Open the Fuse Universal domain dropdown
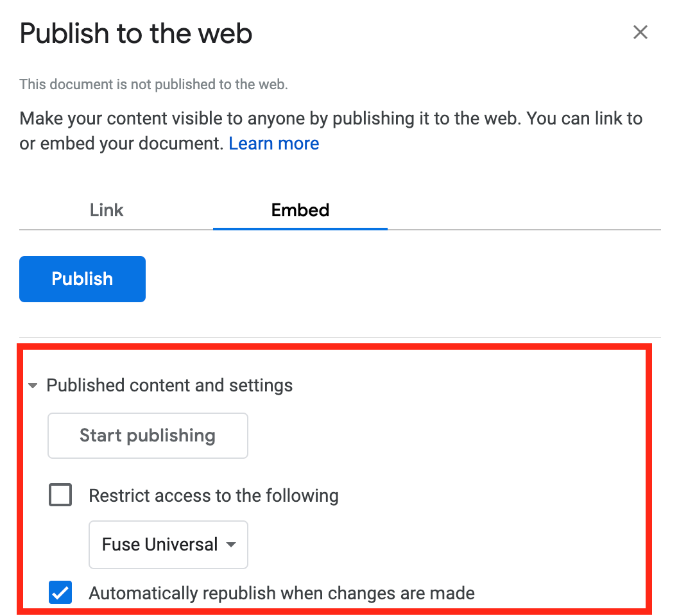 [x=168, y=545]
